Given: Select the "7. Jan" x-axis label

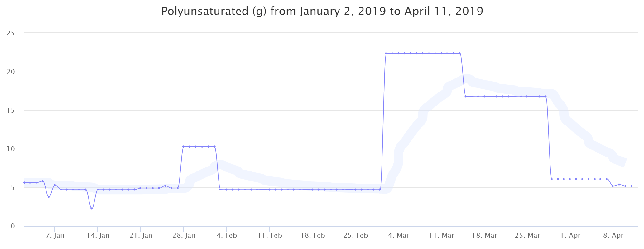Looking at the screenshot, I should pyautogui.click(x=55, y=236).
